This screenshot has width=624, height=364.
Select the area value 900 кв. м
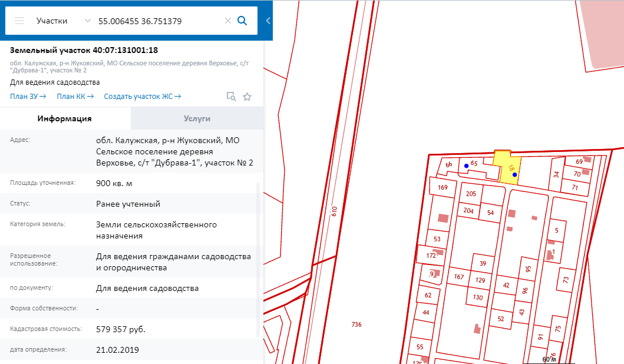114,183
